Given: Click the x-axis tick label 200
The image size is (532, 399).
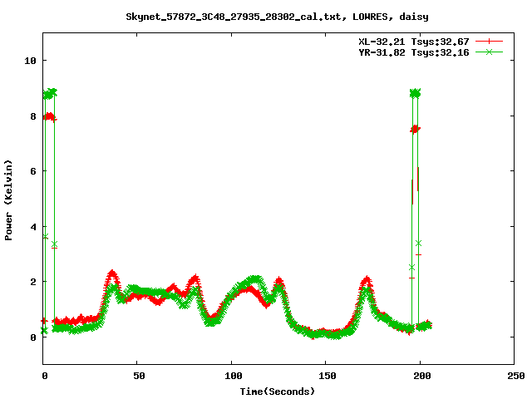Looking at the screenshot, I should [x=421, y=376].
